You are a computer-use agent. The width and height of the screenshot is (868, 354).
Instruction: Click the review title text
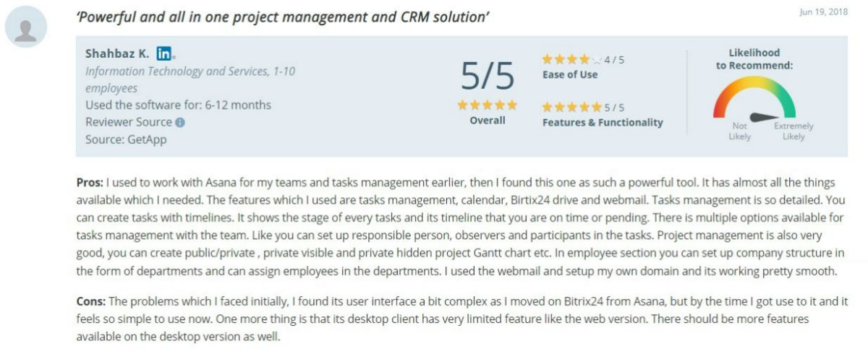click(283, 16)
